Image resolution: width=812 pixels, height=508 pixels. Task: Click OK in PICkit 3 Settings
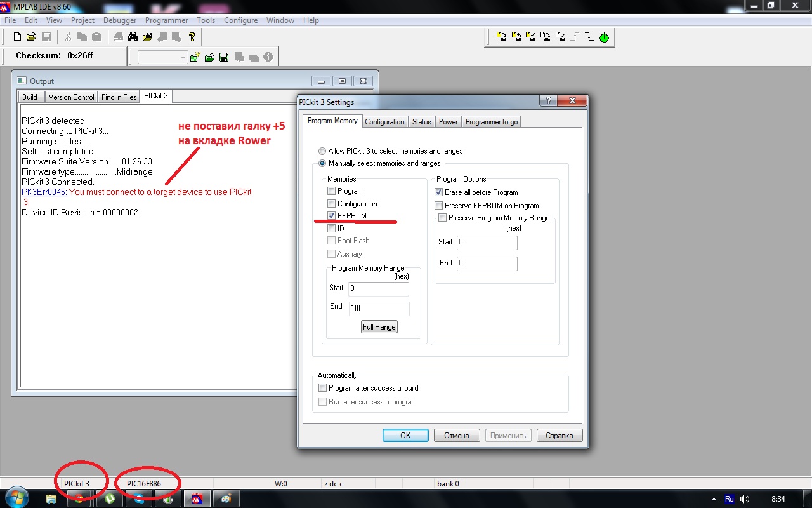point(405,436)
